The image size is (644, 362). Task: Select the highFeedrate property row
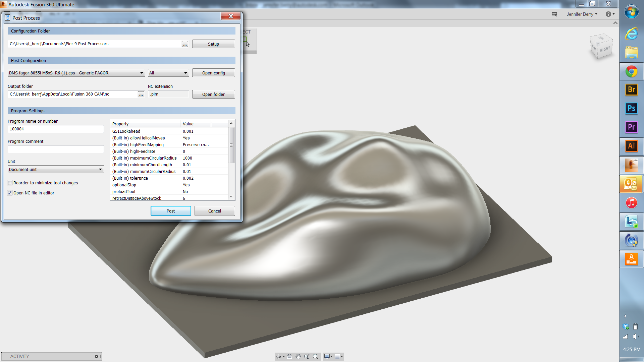pos(169,152)
